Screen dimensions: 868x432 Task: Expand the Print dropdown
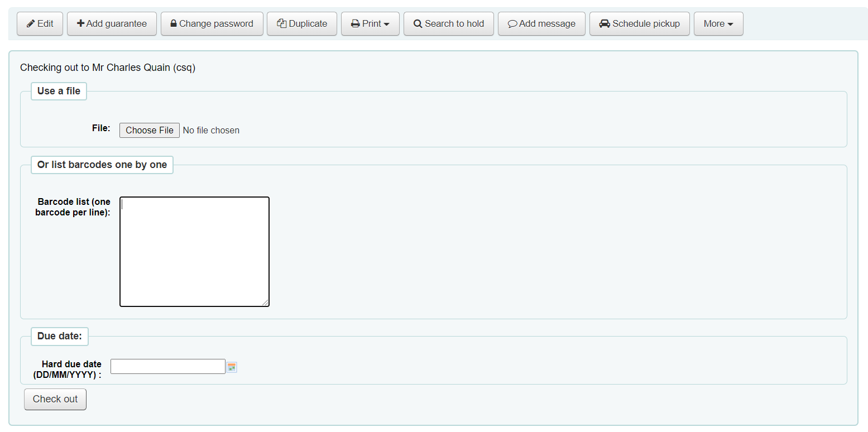tap(370, 23)
